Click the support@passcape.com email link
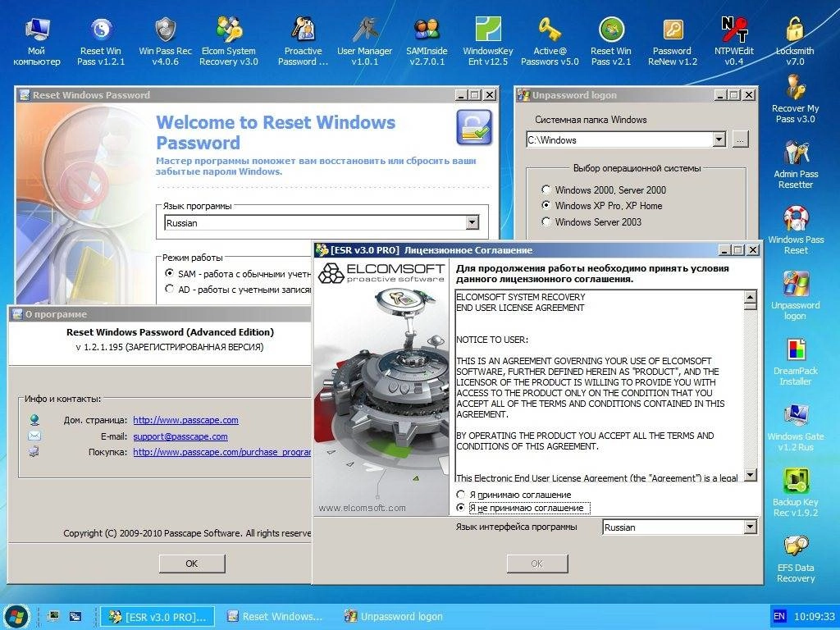Image resolution: width=840 pixels, height=630 pixels. pyautogui.click(x=180, y=436)
